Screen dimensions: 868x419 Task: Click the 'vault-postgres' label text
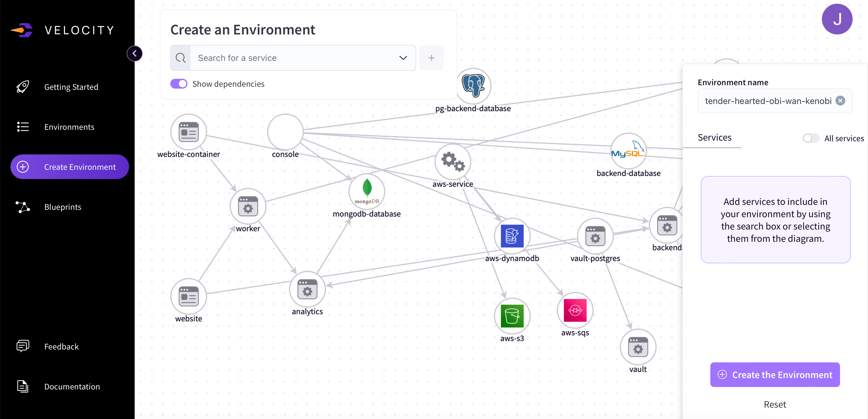(595, 258)
